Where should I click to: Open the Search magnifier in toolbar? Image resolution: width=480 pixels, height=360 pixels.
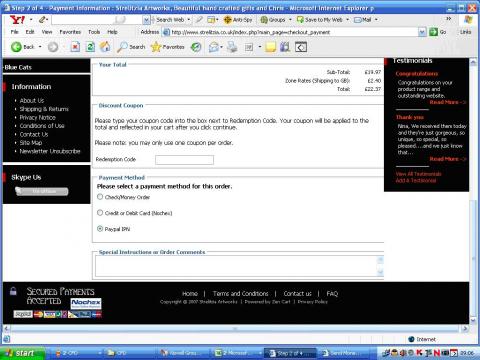click(x=122, y=47)
